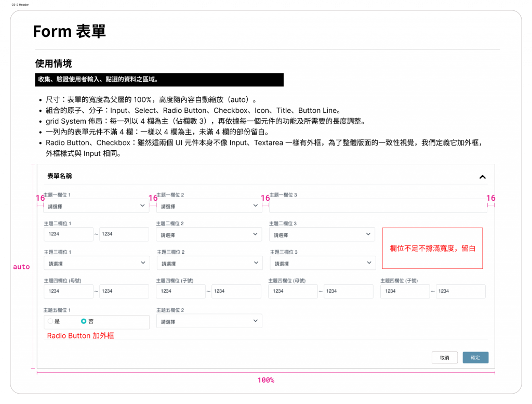This screenshot has height=404, width=532.
Task: Expand the 主題二欄位 3 select box
Action: pyautogui.click(x=322, y=234)
